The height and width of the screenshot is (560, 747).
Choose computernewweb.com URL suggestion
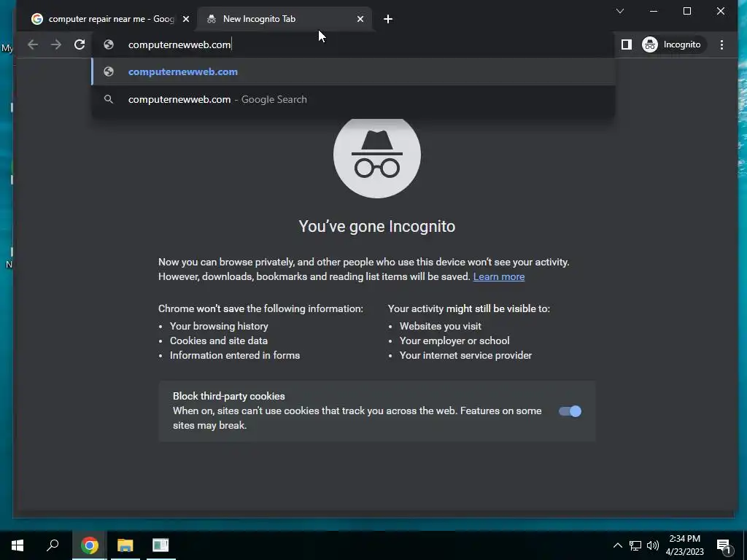353,72
